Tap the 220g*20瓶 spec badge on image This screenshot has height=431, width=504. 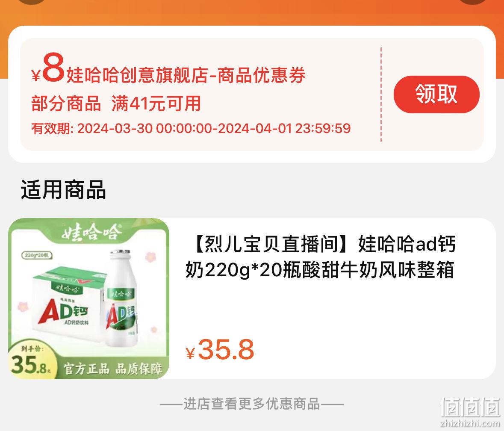tap(37, 255)
